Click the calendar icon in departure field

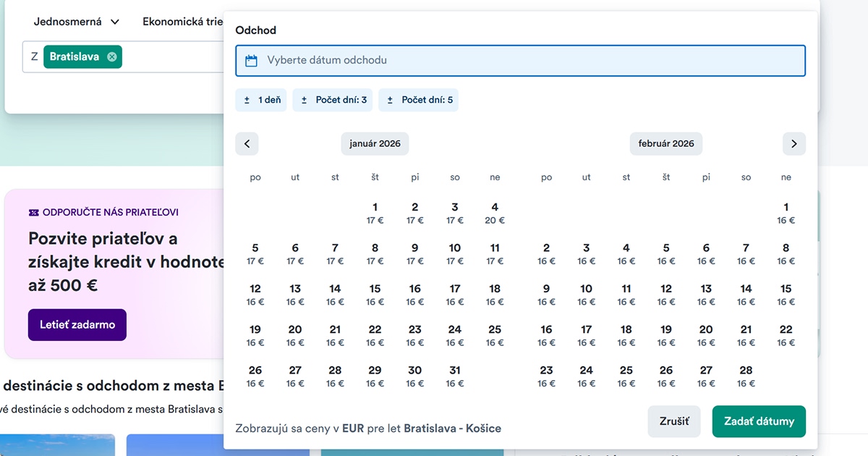(x=251, y=61)
